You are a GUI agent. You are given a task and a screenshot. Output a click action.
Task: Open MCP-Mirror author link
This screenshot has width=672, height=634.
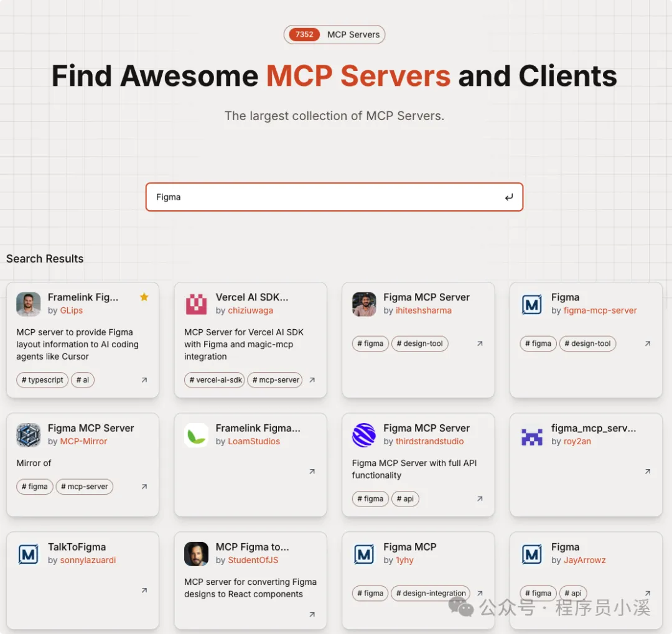click(x=83, y=441)
